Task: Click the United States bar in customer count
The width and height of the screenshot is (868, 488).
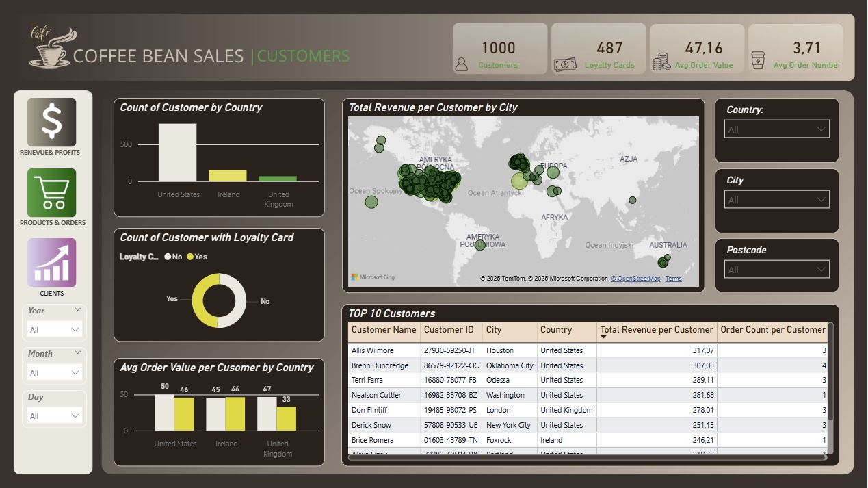Action: tap(178, 153)
